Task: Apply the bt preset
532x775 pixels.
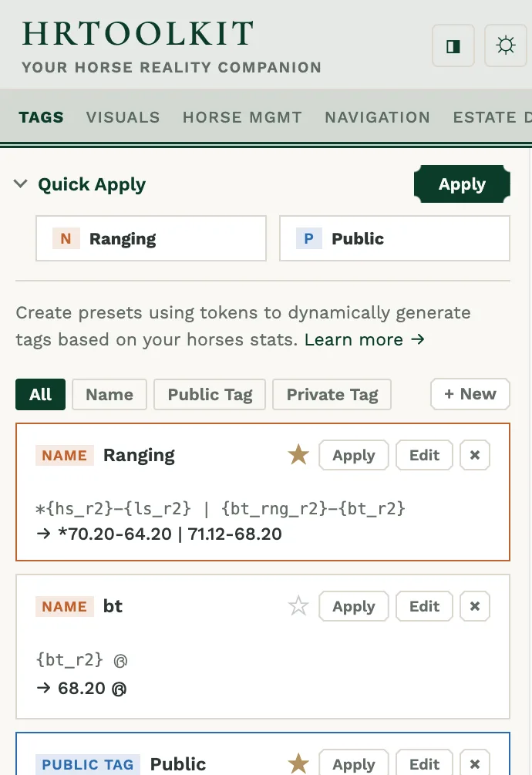Action: (354, 606)
